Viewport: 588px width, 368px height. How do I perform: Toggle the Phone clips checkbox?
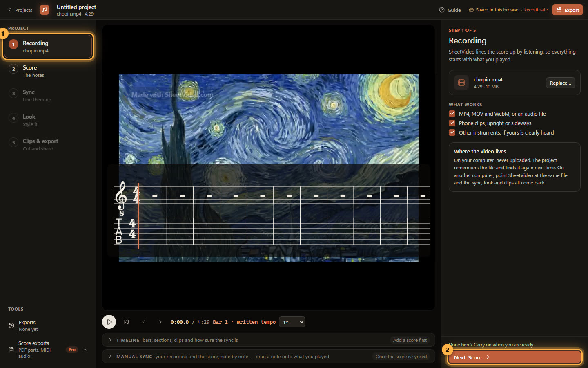(452, 123)
